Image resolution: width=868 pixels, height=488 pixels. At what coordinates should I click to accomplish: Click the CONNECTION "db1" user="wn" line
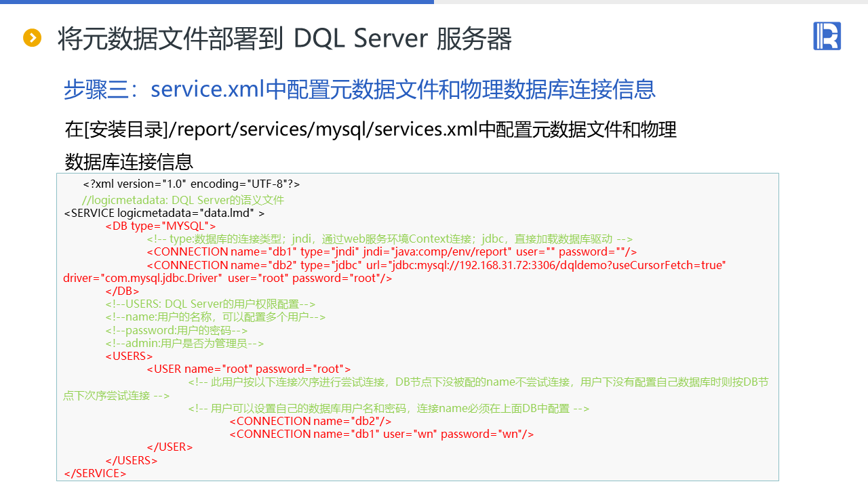[382, 434]
